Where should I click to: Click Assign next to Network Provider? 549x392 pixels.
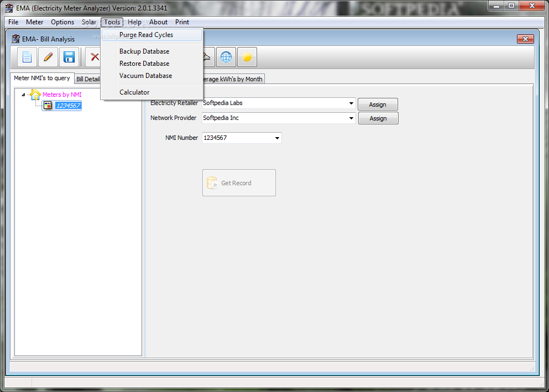[378, 118]
